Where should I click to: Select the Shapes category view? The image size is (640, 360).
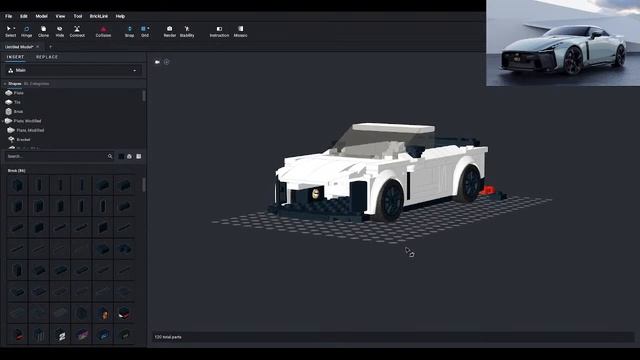[x=15, y=84]
